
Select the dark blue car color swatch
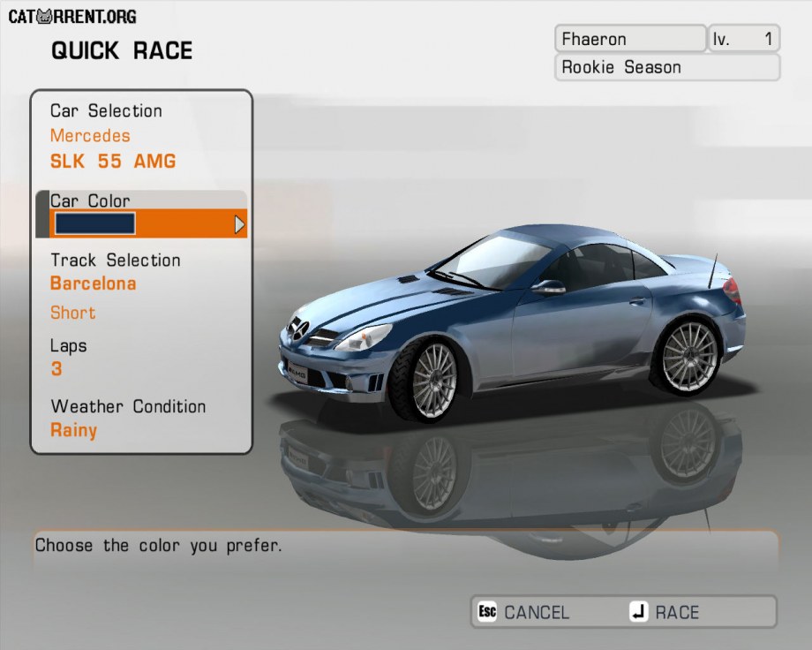95,224
